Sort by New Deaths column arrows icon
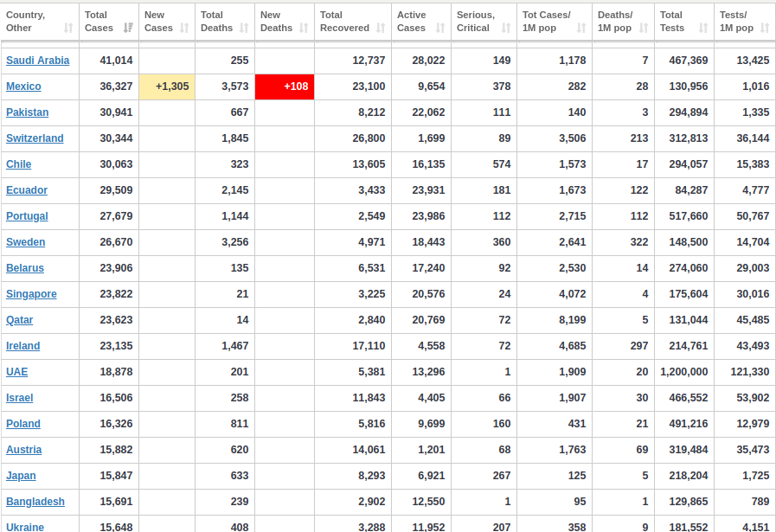 (304, 29)
